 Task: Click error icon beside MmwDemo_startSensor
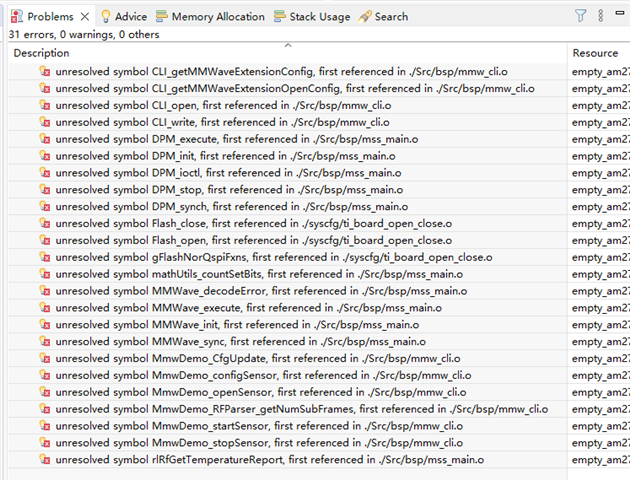[x=45, y=426]
